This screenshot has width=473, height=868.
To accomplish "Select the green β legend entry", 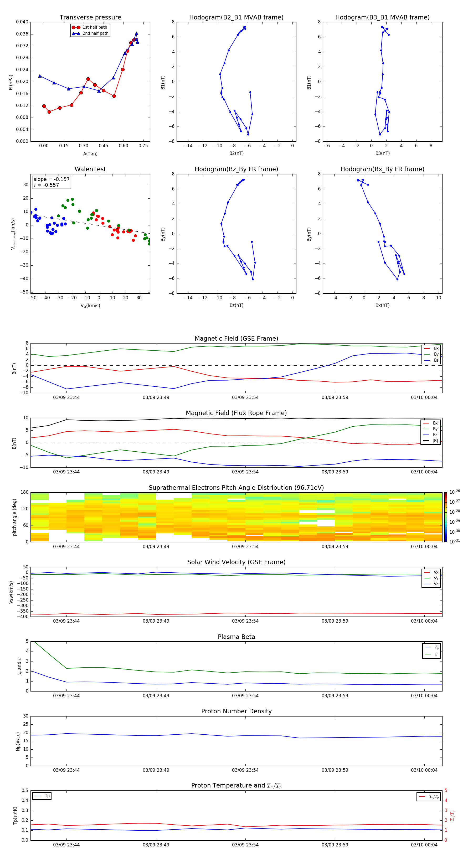I will 432,654.
